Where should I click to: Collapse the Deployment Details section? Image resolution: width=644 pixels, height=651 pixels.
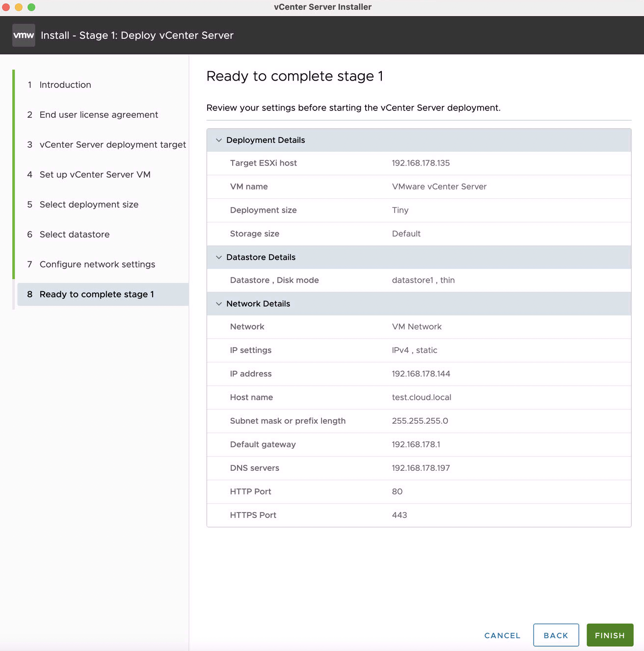(x=219, y=140)
